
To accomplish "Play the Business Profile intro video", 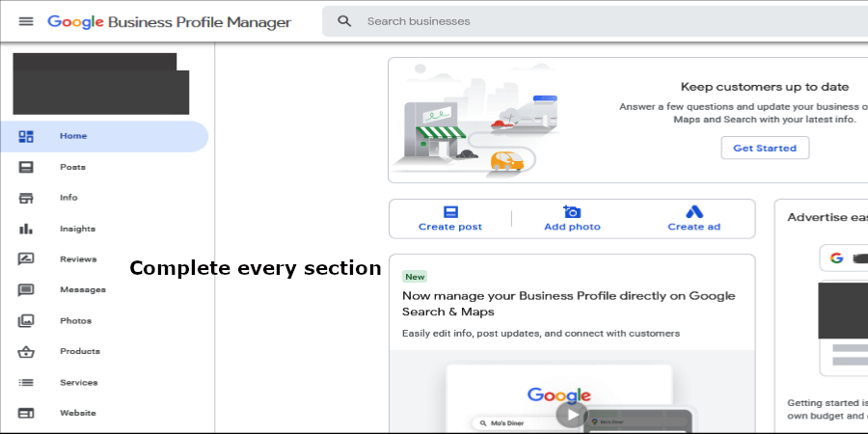I will (570, 415).
